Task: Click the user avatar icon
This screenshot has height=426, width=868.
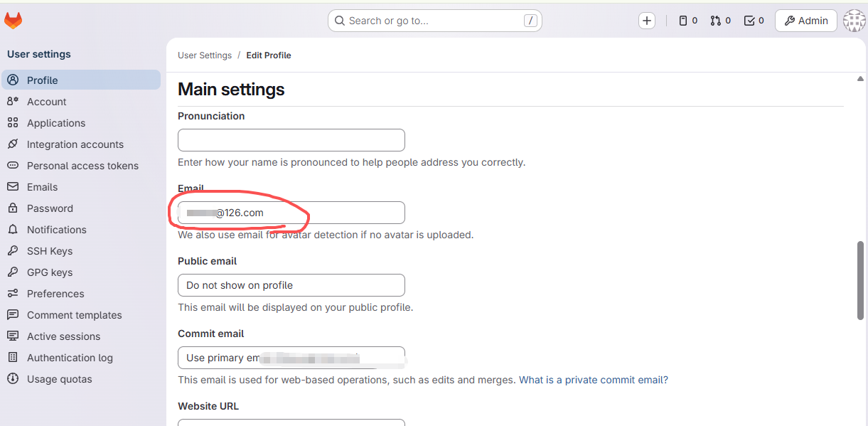Action: click(854, 21)
